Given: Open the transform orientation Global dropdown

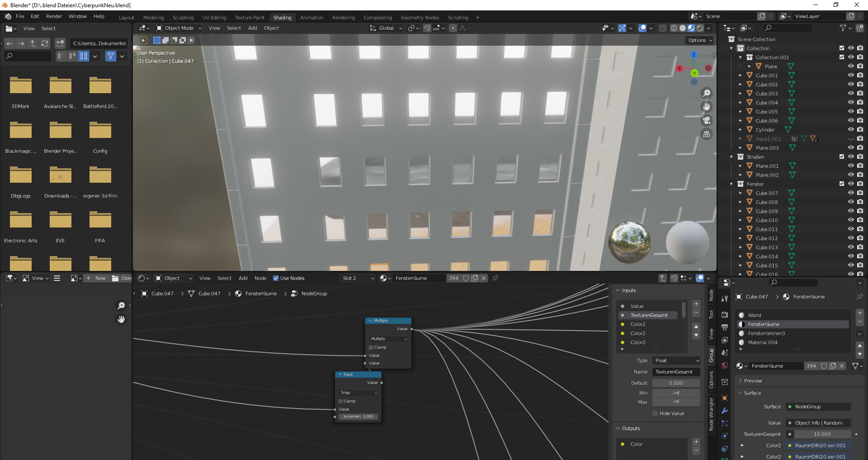Looking at the screenshot, I should pyautogui.click(x=385, y=28).
